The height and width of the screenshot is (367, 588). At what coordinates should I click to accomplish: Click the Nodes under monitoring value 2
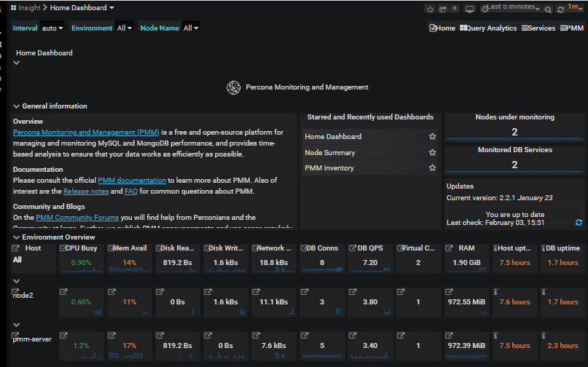514,132
